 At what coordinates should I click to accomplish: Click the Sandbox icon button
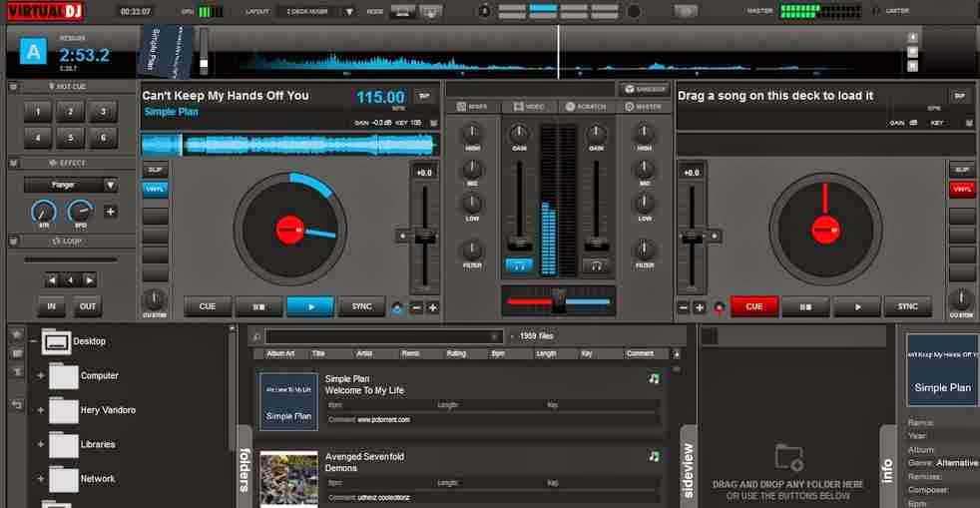645,90
